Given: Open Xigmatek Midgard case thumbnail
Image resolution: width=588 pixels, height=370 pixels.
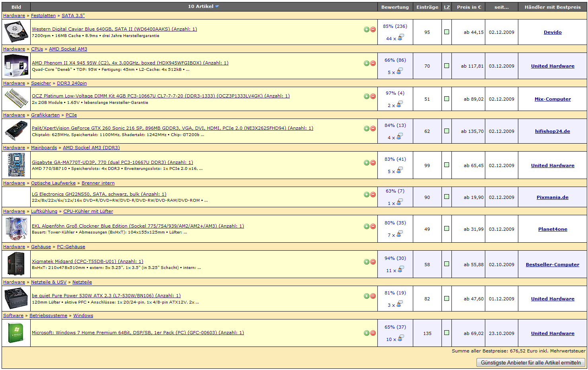Looking at the screenshot, I should [16, 264].
